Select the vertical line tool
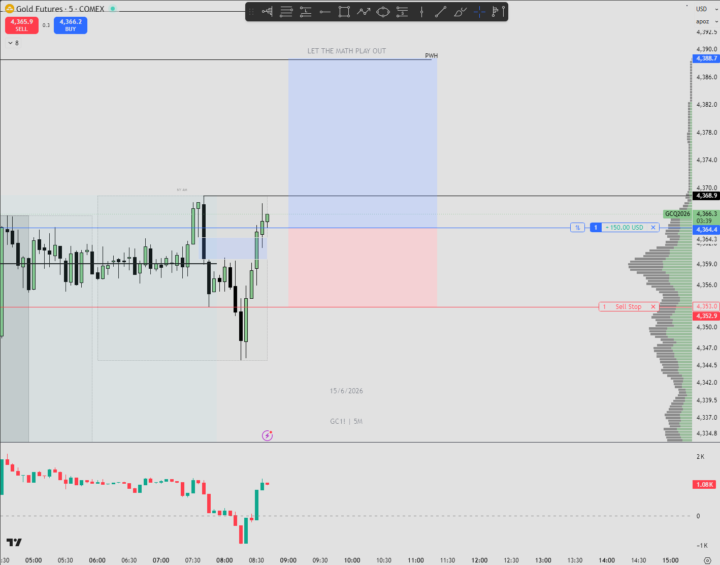Screen dimensions: 720x565 click(421, 12)
